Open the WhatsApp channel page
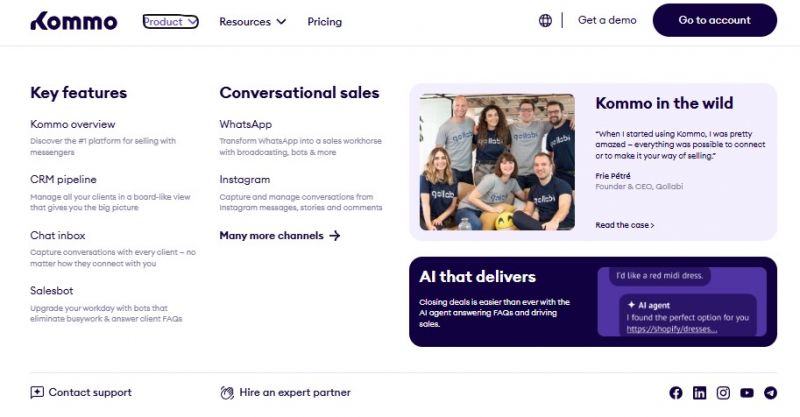Viewport: 800px width, 417px height. point(245,124)
